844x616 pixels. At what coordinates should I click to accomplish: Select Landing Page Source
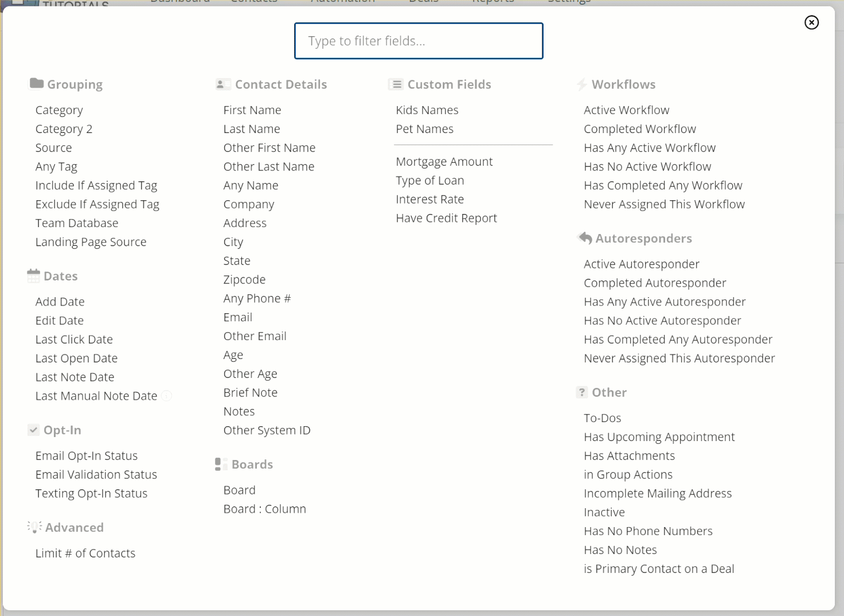tap(91, 242)
